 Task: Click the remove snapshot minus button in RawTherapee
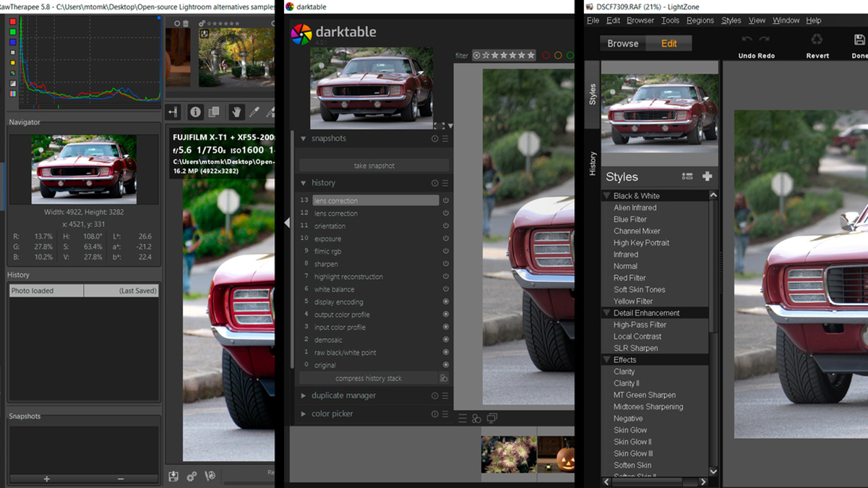[x=121, y=479]
